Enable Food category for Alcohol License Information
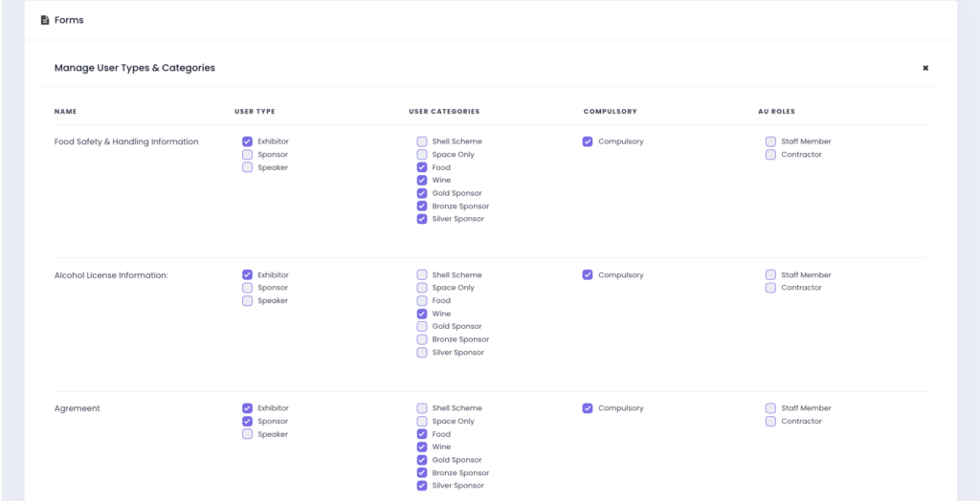Image resolution: width=980 pixels, height=501 pixels. click(422, 301)
